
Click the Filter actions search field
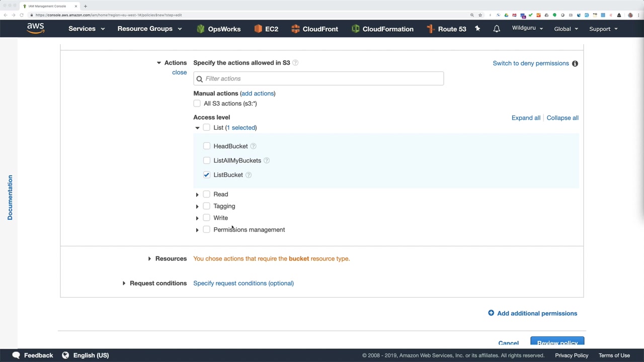(322, 78)
